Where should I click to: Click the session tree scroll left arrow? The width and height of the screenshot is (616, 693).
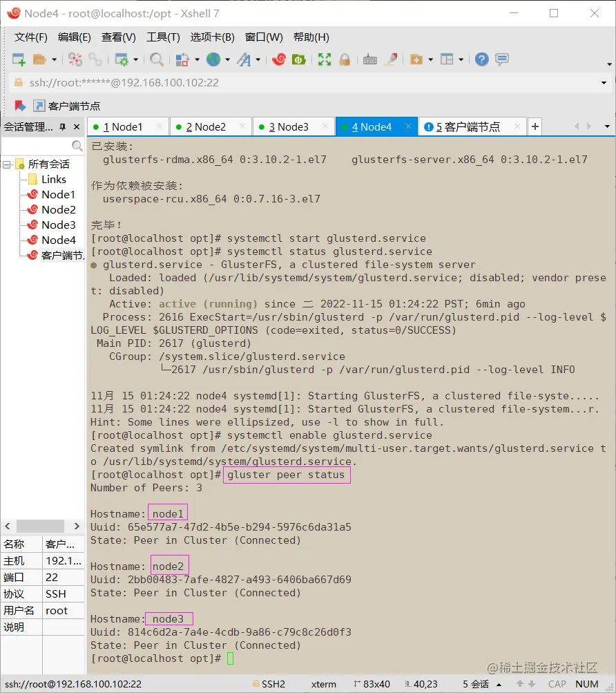[8, 526]
